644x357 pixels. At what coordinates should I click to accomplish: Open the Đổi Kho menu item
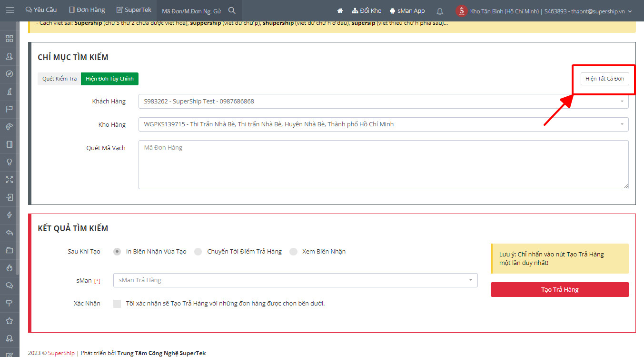(367, 11)
